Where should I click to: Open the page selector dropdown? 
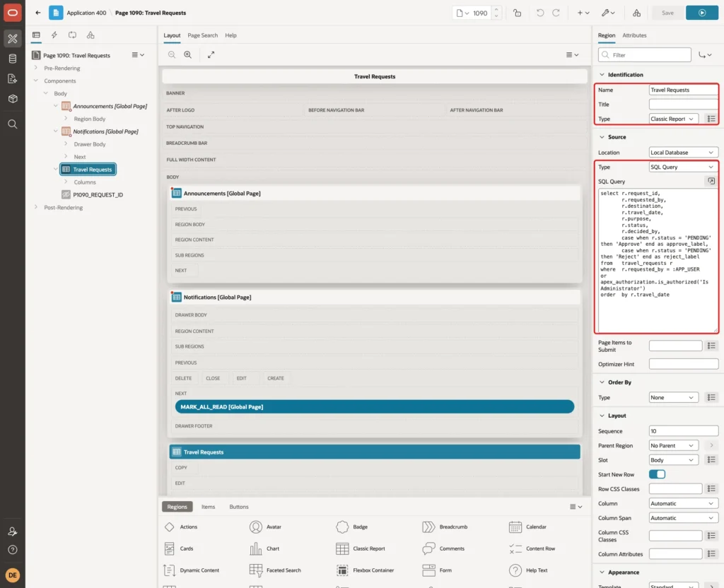pyautogui.click(x=462, y=13)
